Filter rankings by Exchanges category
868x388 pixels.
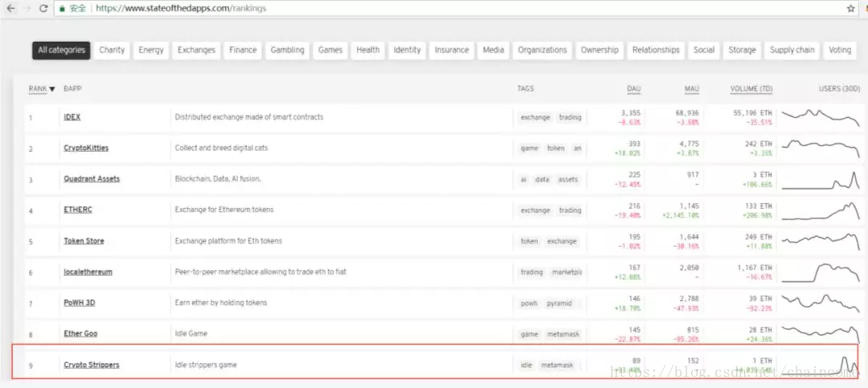tap(197, 50)
